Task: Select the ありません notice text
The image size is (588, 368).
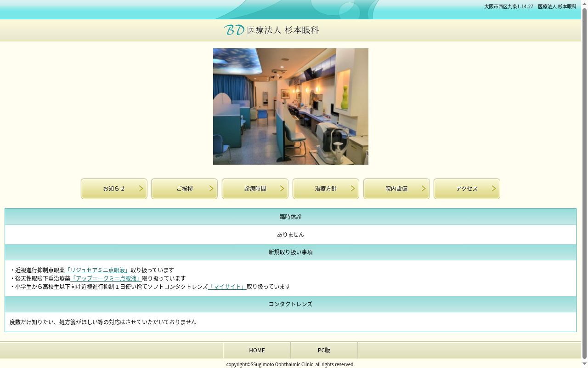Action: tap(290, 235)
